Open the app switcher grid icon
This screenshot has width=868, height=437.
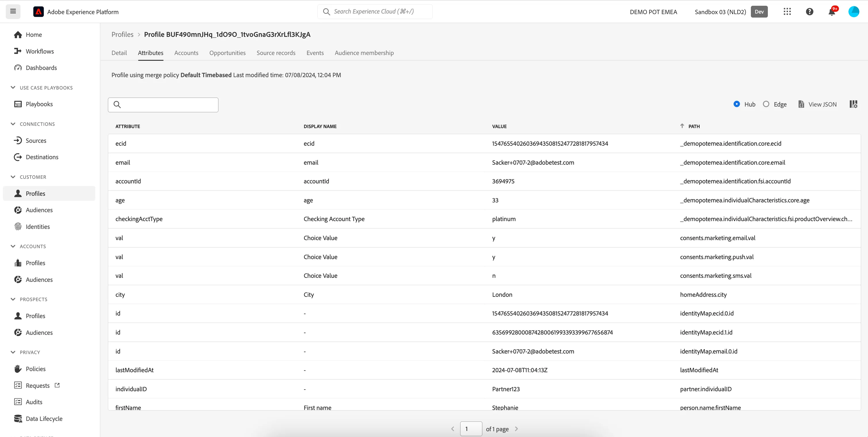tap(787, 12)
